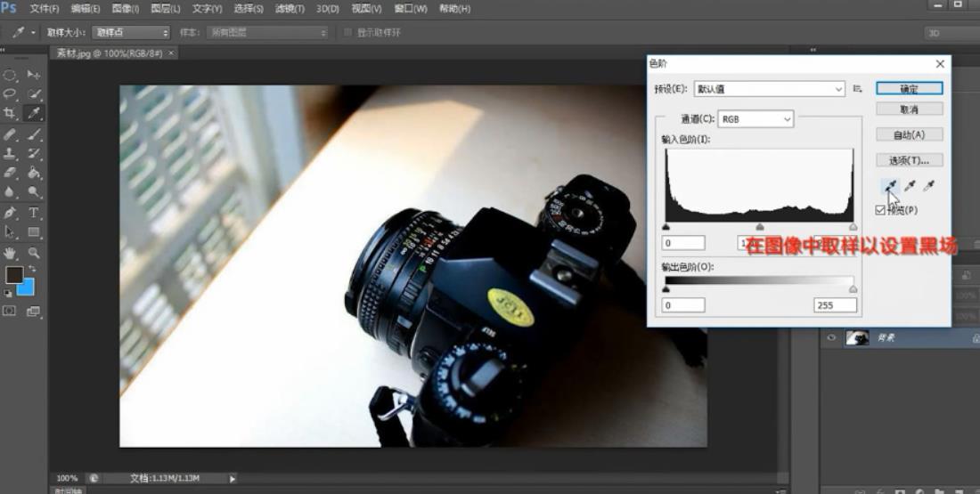The image size is (980, 494).
Task: Click 取消 to cancel Levels
Action: click(x=910, y=109)
